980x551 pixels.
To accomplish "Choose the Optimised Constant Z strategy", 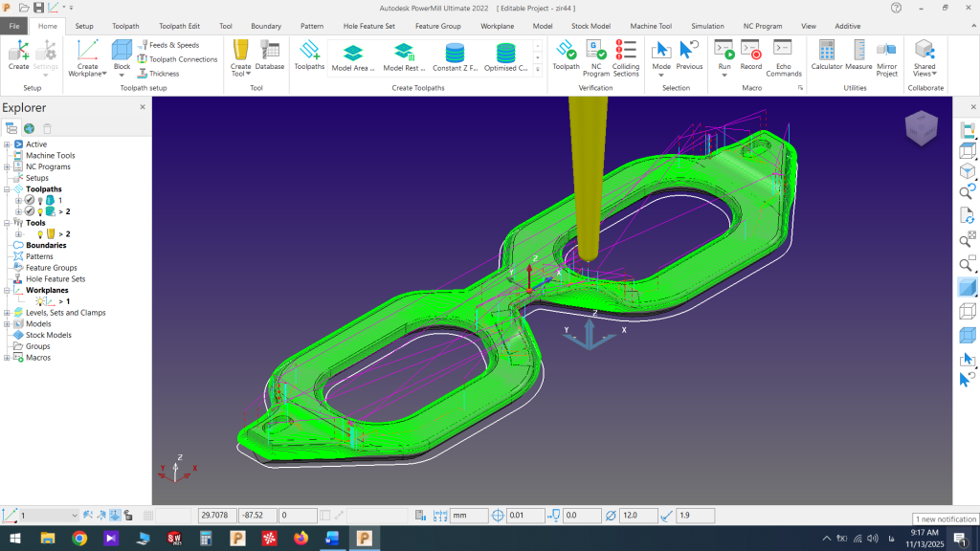I will 505,57.
